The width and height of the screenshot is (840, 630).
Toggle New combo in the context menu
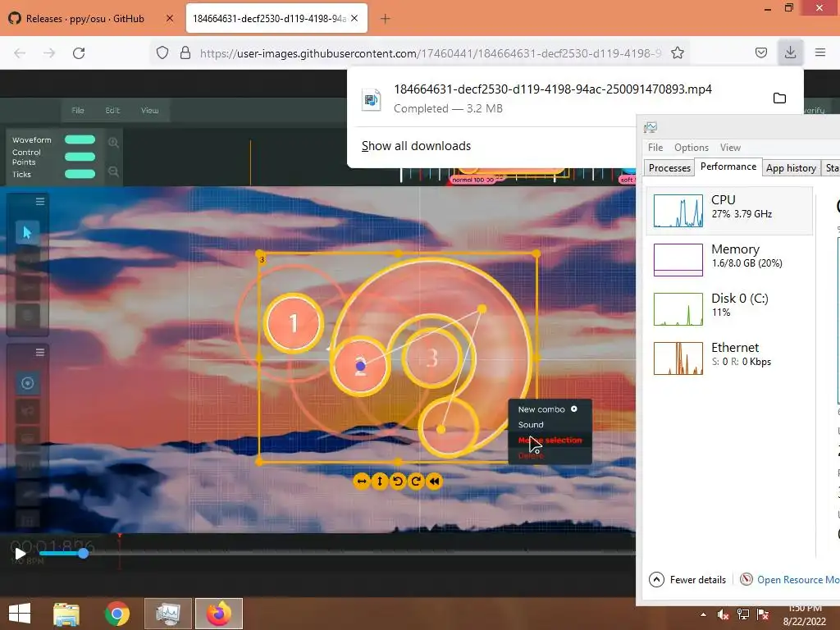coord(550,409)
